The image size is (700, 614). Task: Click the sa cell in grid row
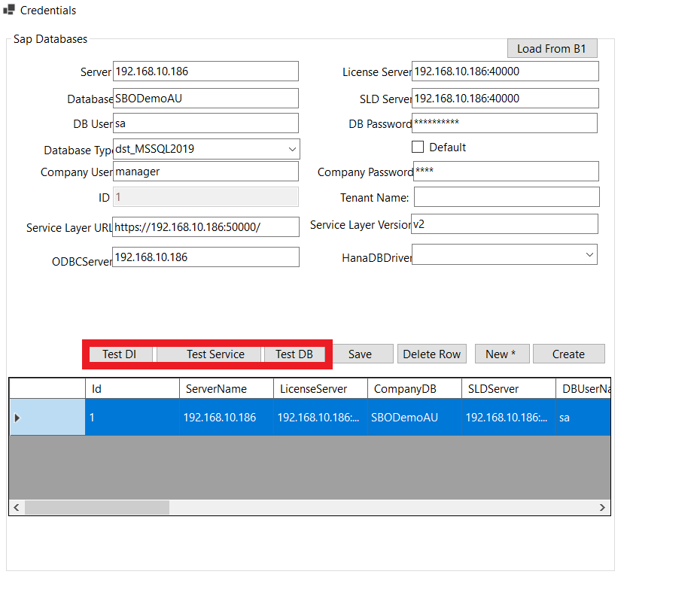pyautogui.click(x=583, y=417)
